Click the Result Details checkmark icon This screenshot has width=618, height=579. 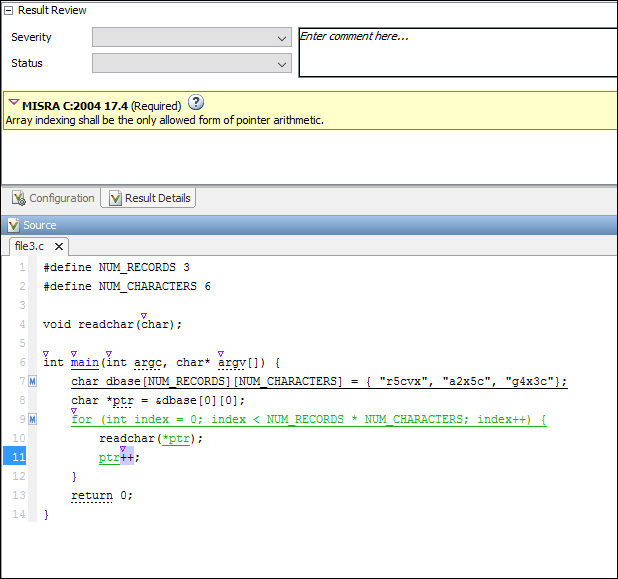click(x=115, y=198)
